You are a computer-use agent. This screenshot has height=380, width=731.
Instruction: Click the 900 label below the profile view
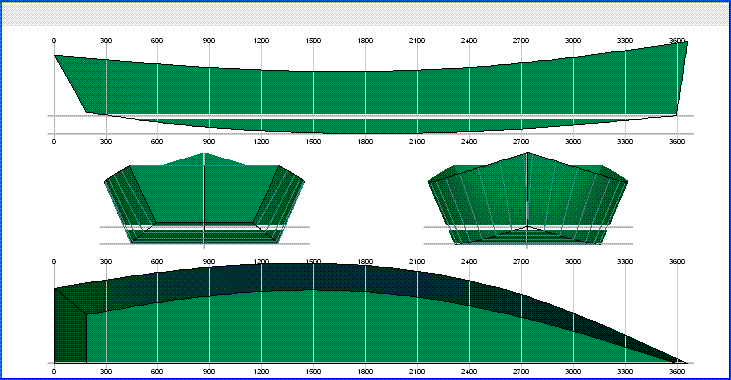click(x=209, y=141)
